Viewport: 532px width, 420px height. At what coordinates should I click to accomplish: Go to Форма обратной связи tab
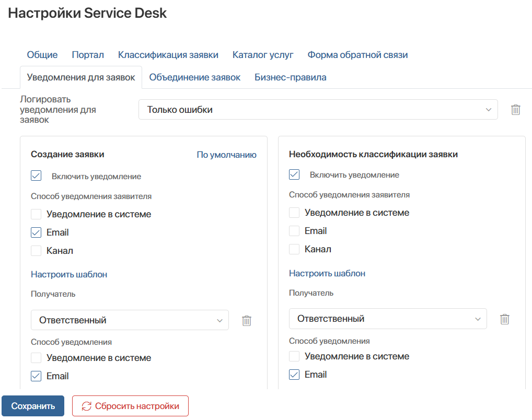tap(357, 55)
